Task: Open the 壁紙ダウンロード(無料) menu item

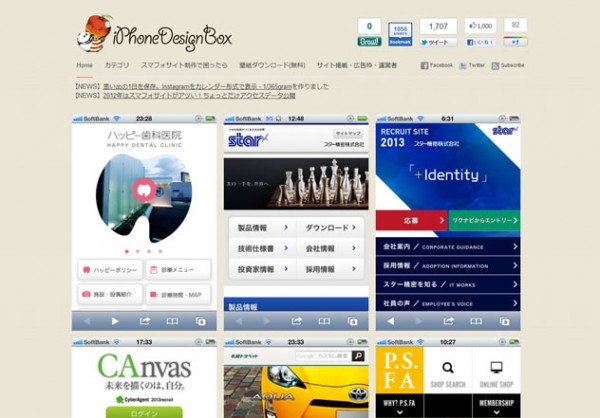Action: pyautogui.click(x=272, y=65)
